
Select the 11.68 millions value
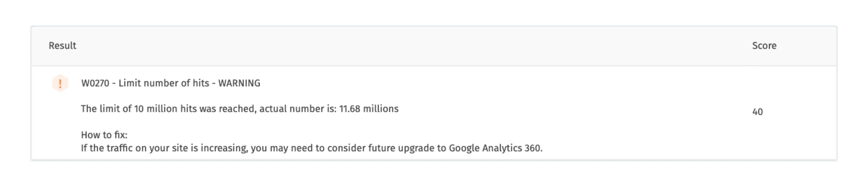click(x=369, y=109)
